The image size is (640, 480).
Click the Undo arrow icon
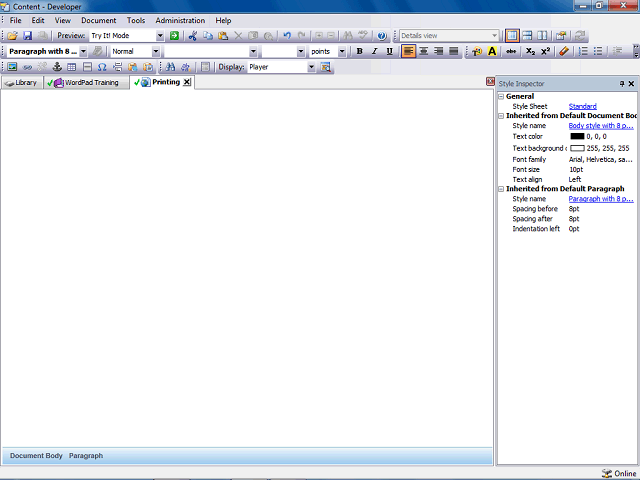pos(287,36)
